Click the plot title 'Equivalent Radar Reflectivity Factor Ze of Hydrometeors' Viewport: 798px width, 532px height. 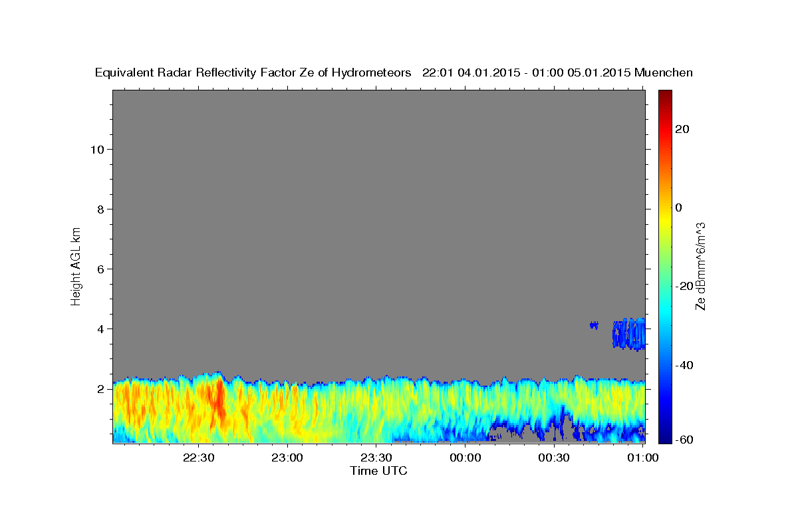pos(253,73)
